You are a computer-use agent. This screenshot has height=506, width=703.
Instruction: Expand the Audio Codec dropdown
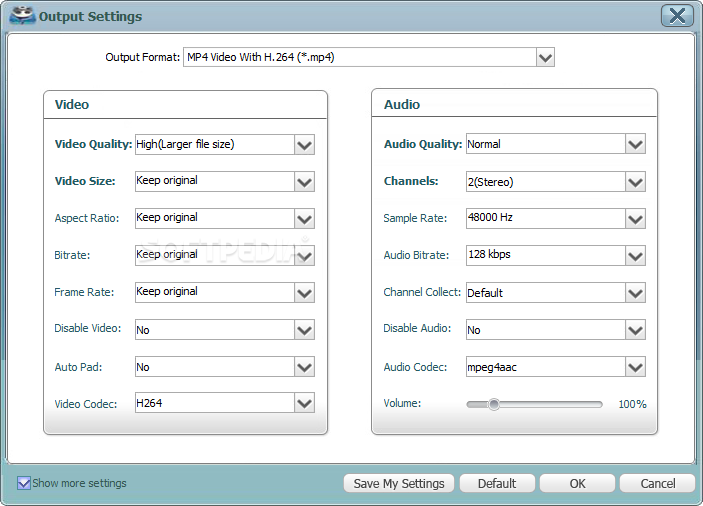(x=635, y=367)
